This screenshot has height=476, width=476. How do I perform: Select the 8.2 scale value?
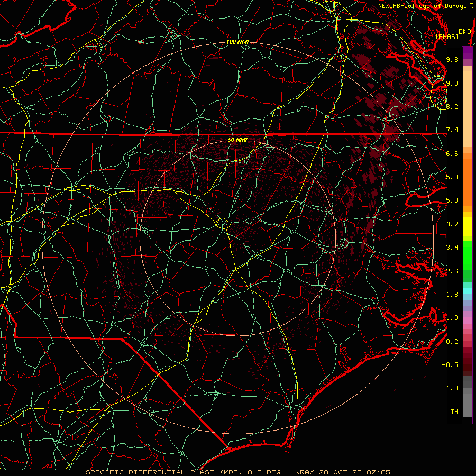point(452,106)
